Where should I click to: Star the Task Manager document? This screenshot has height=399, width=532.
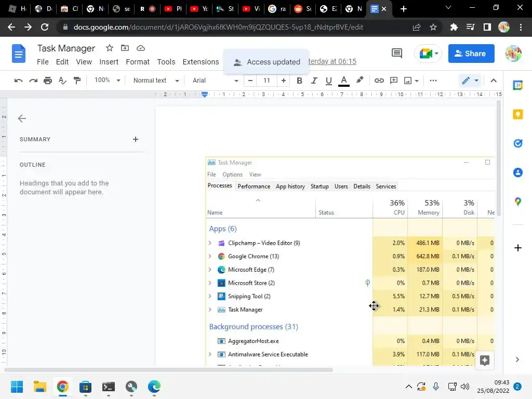[109, 48]
